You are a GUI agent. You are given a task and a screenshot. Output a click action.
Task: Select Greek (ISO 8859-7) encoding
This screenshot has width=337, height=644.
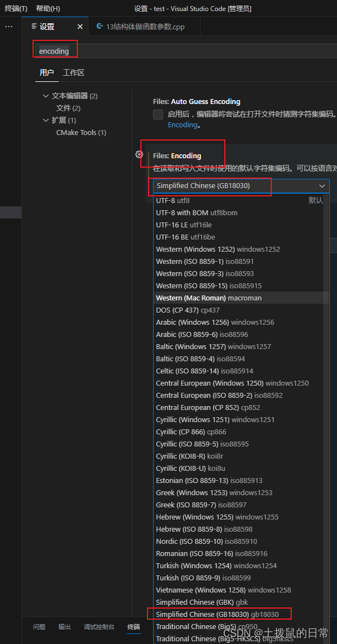click(x=241, y=505)
